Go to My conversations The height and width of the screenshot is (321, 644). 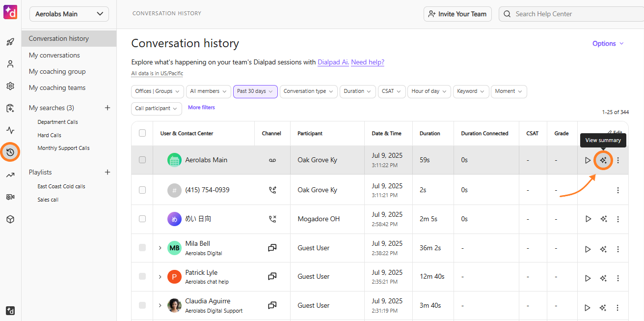54,55
